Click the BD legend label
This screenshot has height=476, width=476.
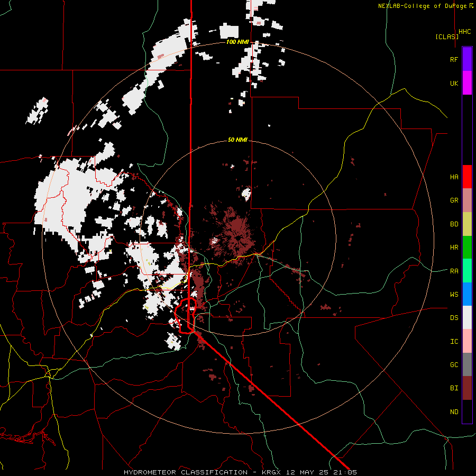pos(454,224)
